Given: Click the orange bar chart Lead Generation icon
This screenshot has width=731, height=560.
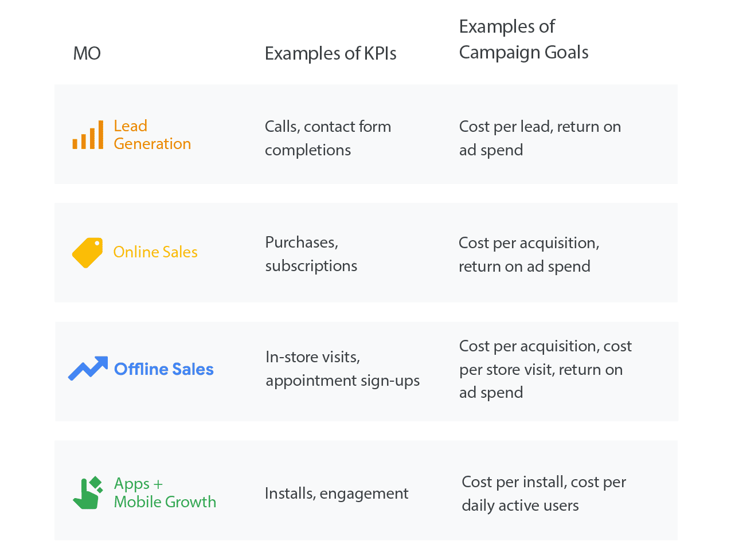Looking at the screenshot, I should point(88,135).
